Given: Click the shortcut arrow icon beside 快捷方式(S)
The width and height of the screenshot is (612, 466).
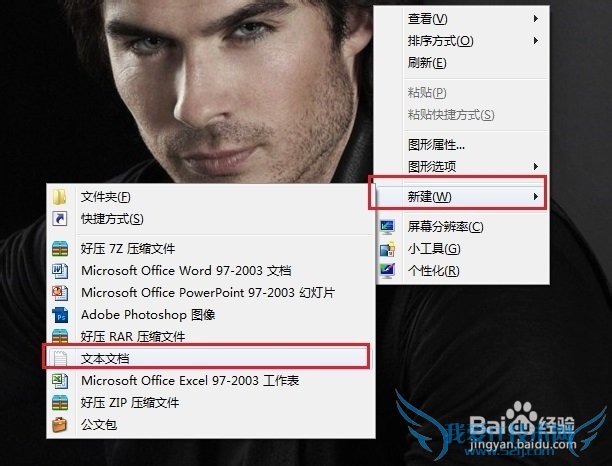Looking at the screenshot, I should 60,219.
